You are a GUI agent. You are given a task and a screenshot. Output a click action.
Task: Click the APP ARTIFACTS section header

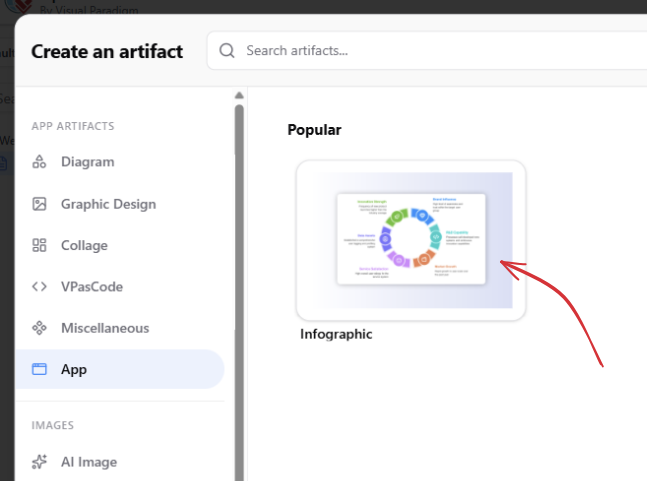(x=73, y=126)
